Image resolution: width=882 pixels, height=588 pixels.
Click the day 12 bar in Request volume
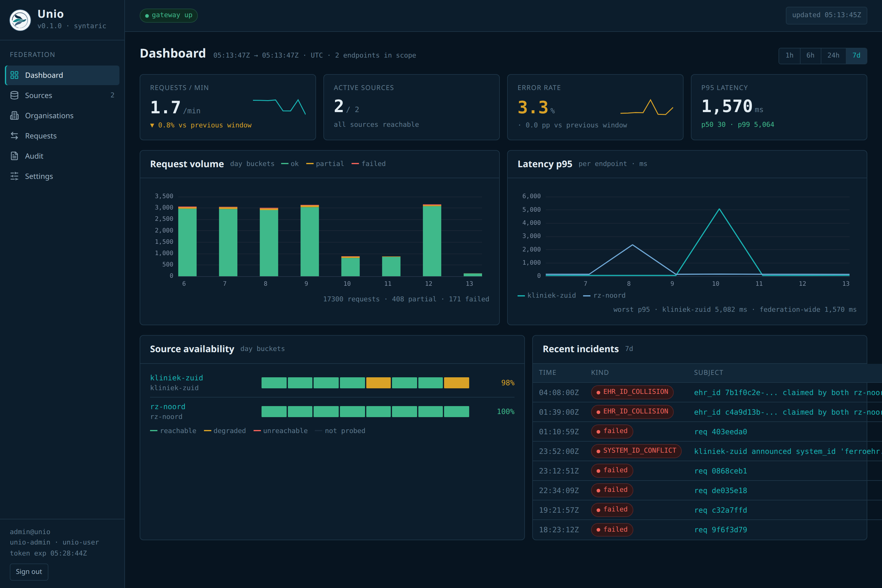pos(432,240)
